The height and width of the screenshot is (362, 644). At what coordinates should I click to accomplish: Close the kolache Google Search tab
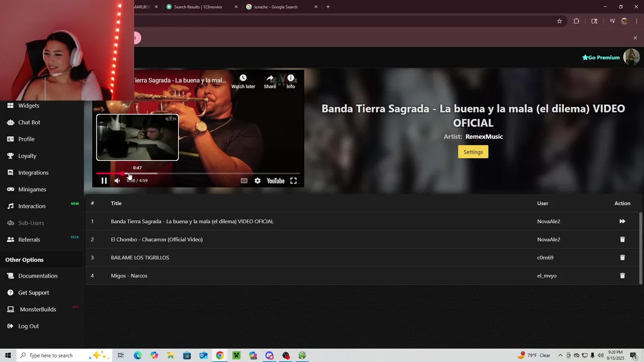click(316, 7)
